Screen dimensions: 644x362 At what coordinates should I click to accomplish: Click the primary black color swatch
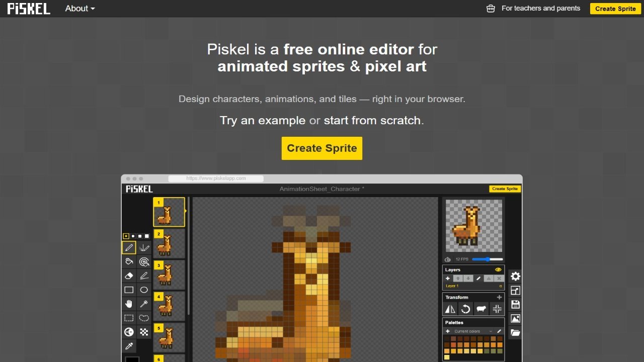pos(132,359)
